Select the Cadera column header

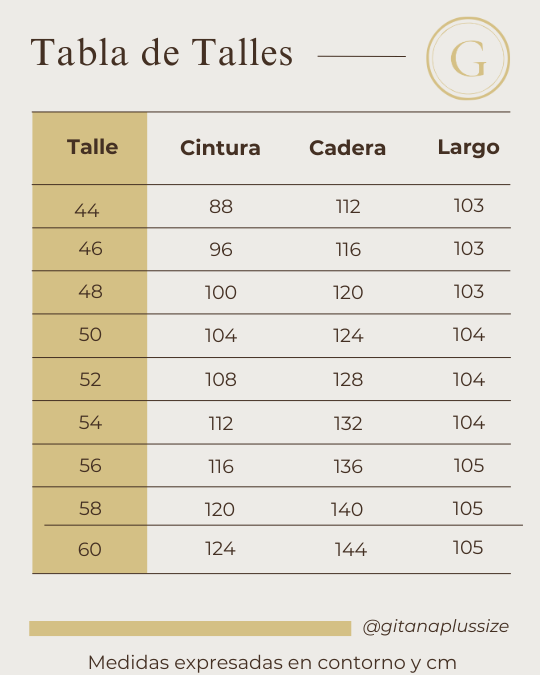[348, 148]
